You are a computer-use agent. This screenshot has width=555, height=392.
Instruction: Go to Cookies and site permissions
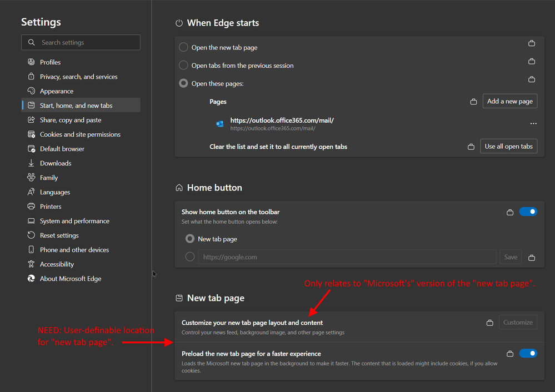coord(80,134)
